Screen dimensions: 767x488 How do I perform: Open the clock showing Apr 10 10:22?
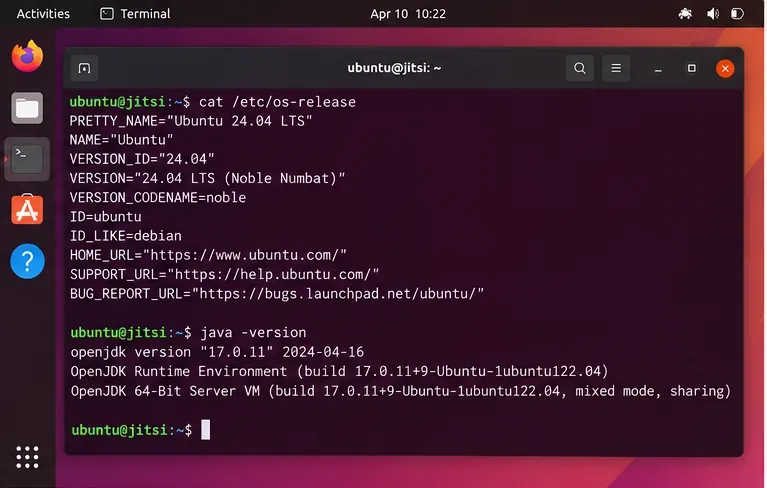tap(408, 14)
